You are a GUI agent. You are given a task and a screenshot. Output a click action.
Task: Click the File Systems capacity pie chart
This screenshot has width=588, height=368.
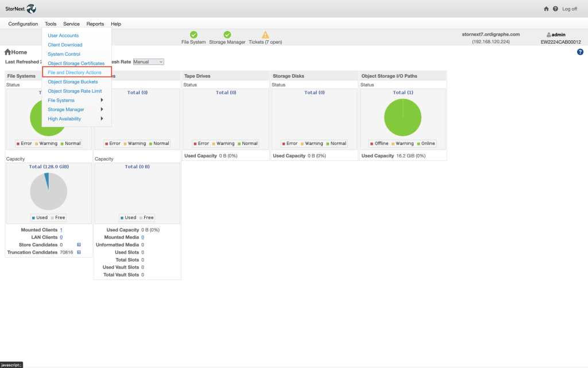(49, 191)
